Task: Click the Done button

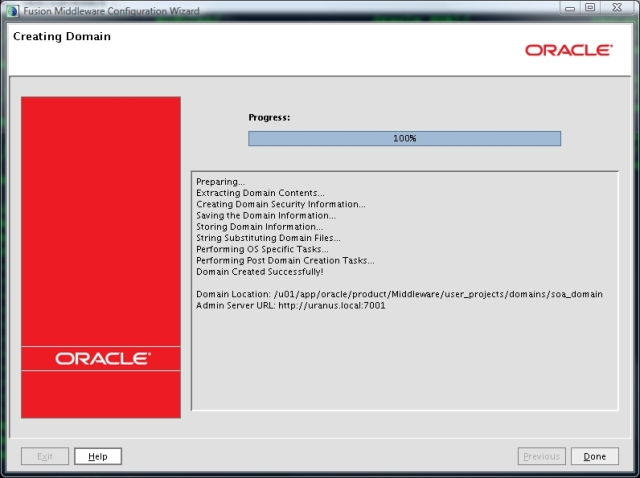Action: pos(594,456)
